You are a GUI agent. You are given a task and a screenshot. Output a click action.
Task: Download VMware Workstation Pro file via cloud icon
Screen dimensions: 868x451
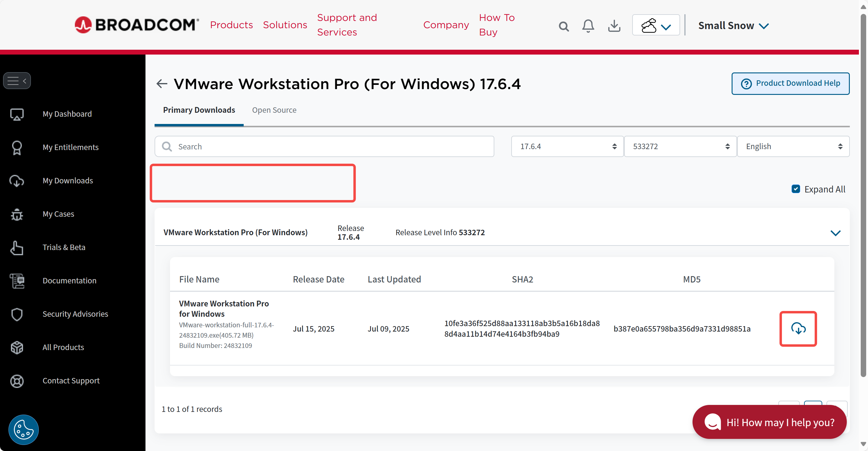click(x=798, y=329)
